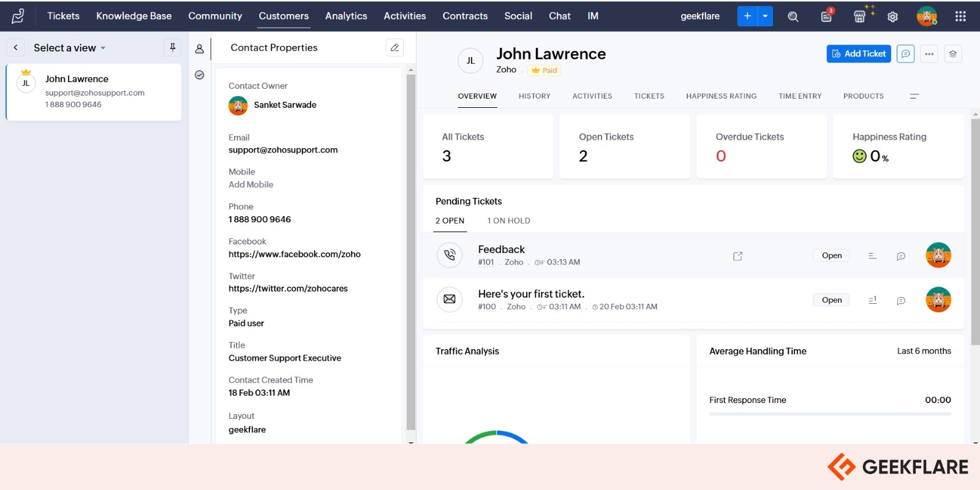The width and height of the screenshot is (980, 490).
Task: Open the checkmark circle sidebar icon
Action: [x=200, y=75]
